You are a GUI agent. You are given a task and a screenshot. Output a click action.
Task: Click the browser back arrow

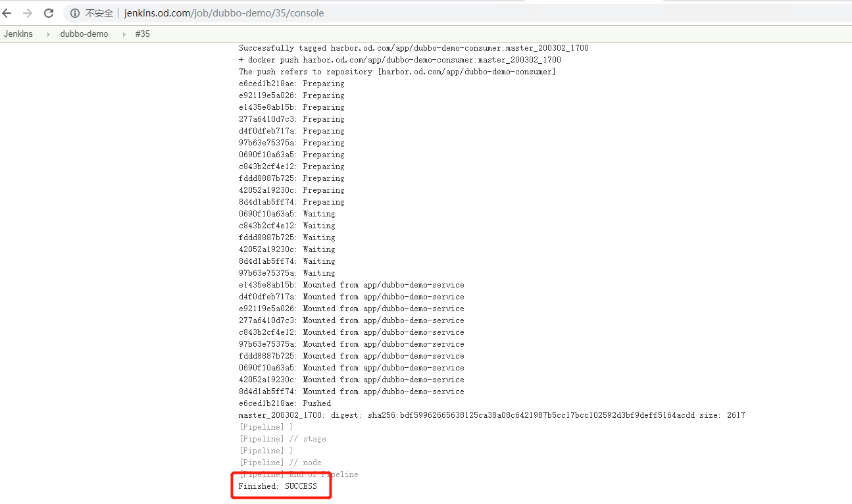click(7, 13)
